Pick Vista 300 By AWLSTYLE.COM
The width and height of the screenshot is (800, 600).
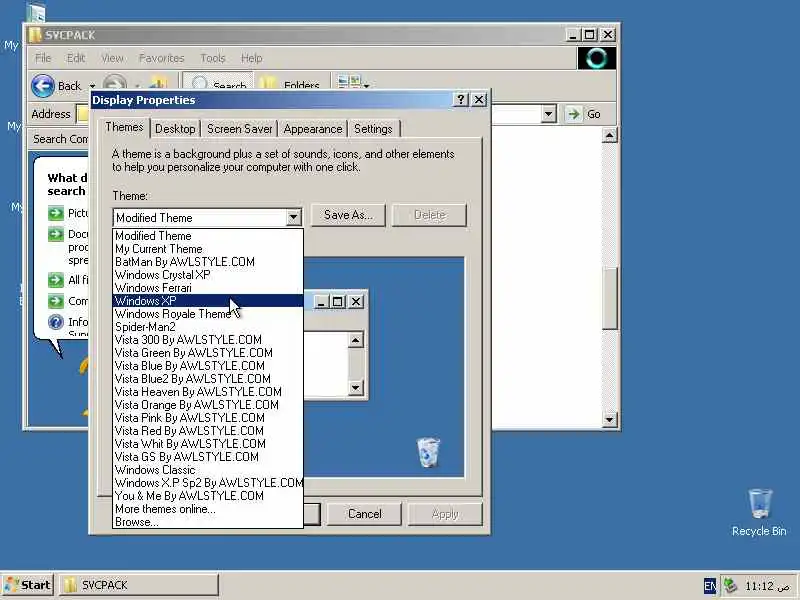pos(208,340)
